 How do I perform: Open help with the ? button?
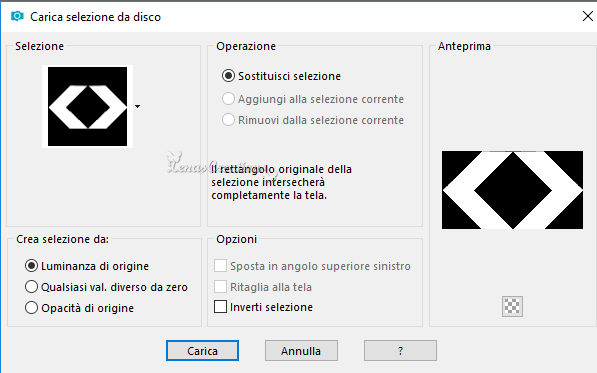click(x=400, y=351)
